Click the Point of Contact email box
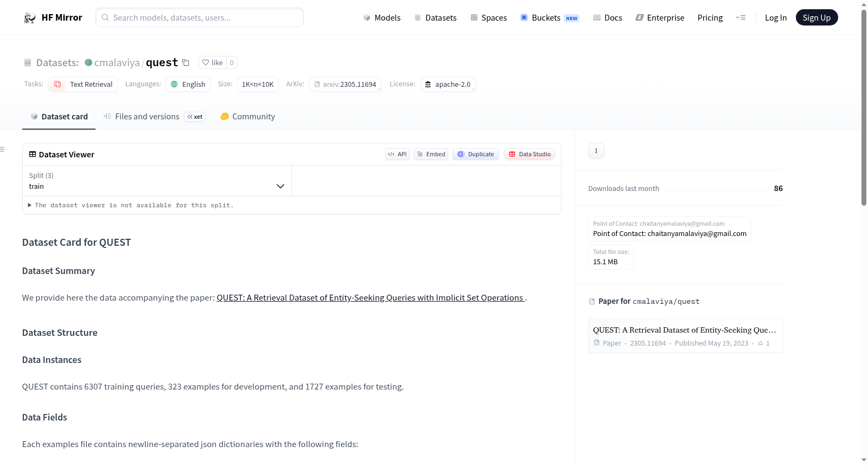 669,228
